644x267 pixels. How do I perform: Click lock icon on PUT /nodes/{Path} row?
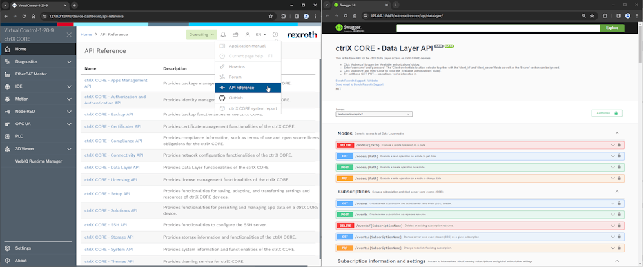pos(619,178)
